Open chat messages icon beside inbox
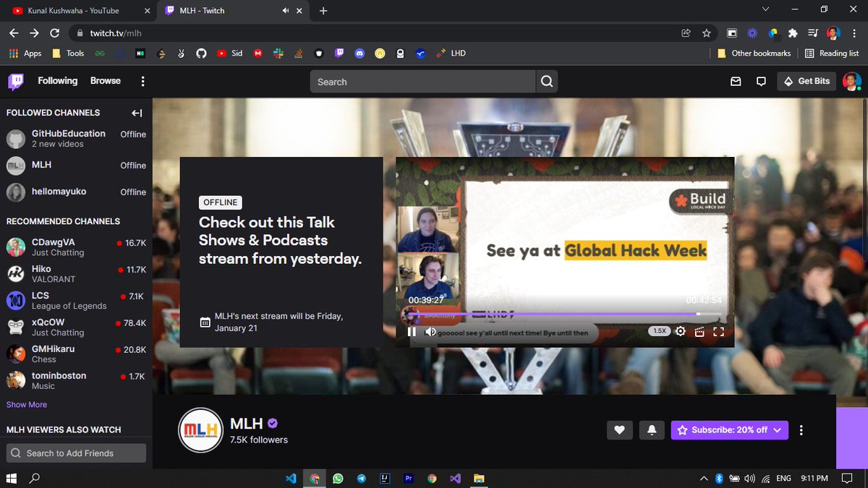Viewport: 868px width, 488px height. tap(761, 82)
